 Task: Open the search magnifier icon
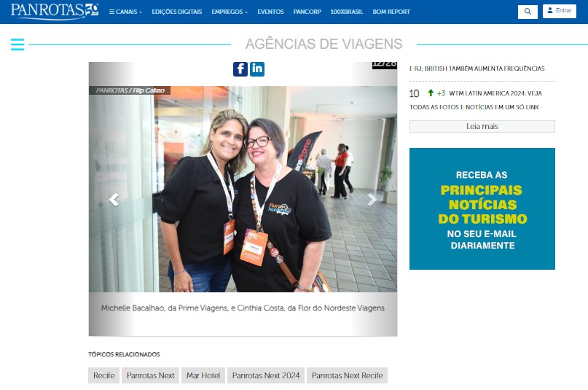528,12
